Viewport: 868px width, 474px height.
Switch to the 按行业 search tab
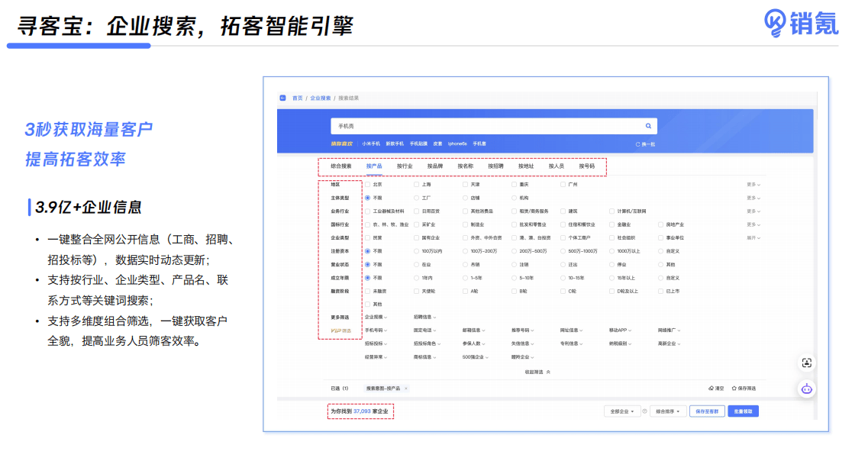(405, 166)
